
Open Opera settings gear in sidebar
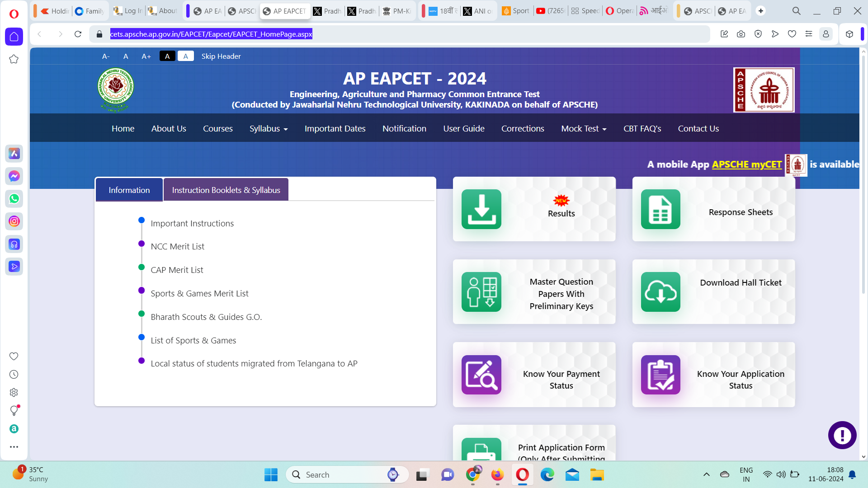tap(14, 393)
